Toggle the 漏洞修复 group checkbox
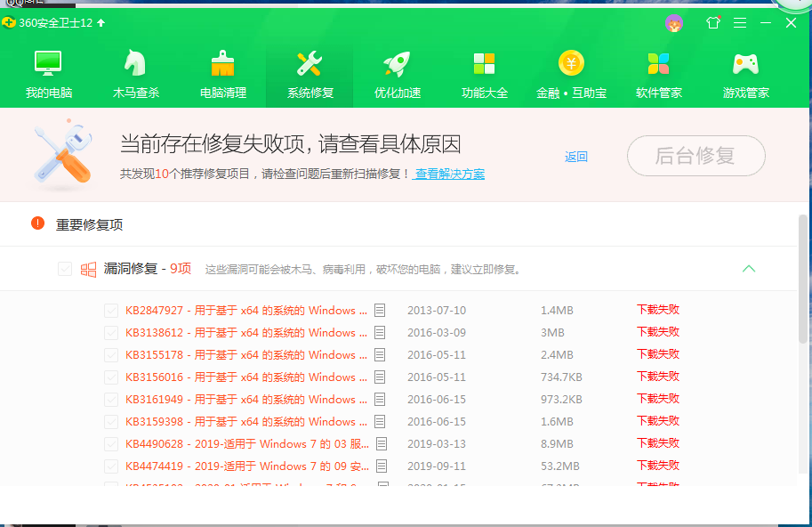The width and height of the screenshot is (812, 527). coord(65,269)
